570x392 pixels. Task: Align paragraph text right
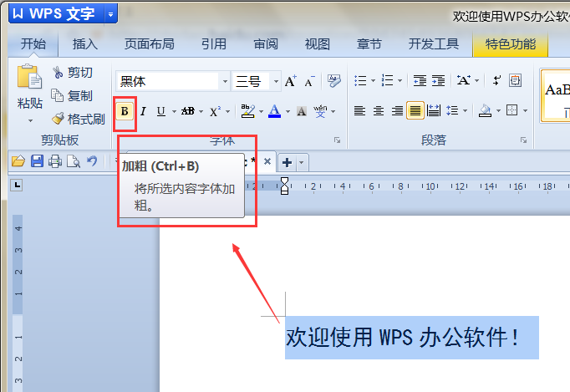(397, 110)
